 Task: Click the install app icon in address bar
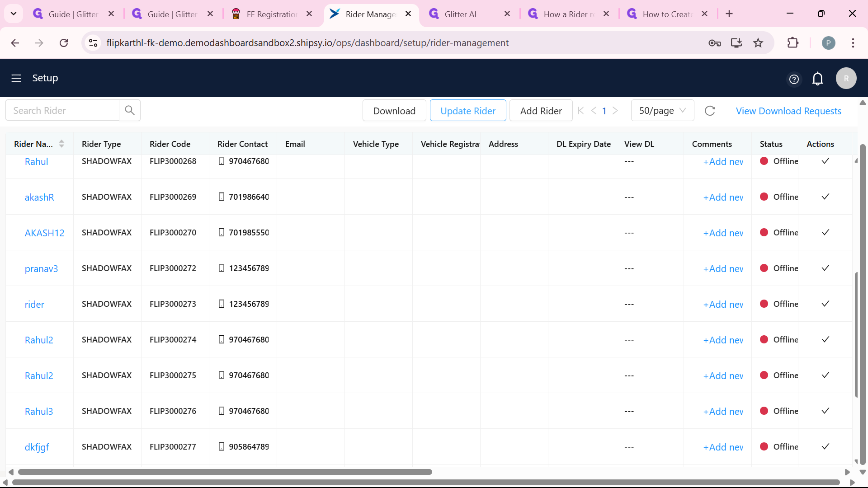click(x=736, y=43)
